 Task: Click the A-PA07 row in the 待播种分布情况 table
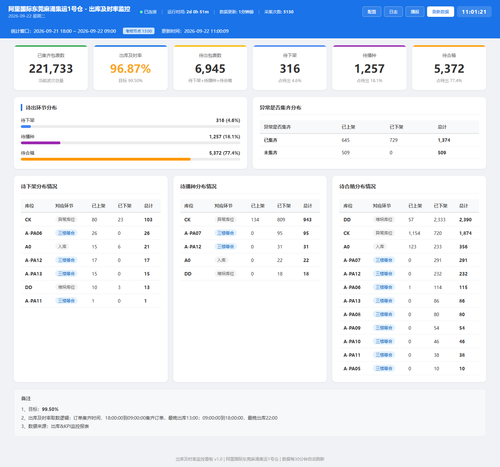click(x=250, y=233)
